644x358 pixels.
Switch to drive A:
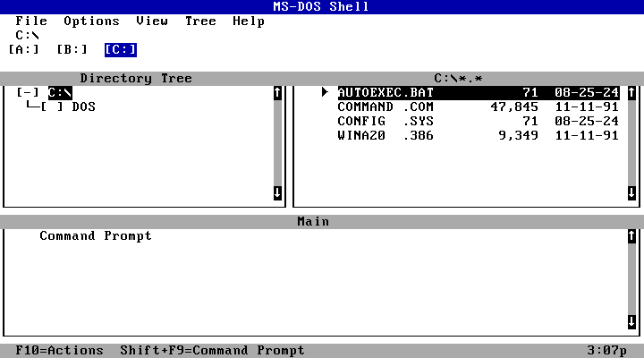click(x=24, y=50)
